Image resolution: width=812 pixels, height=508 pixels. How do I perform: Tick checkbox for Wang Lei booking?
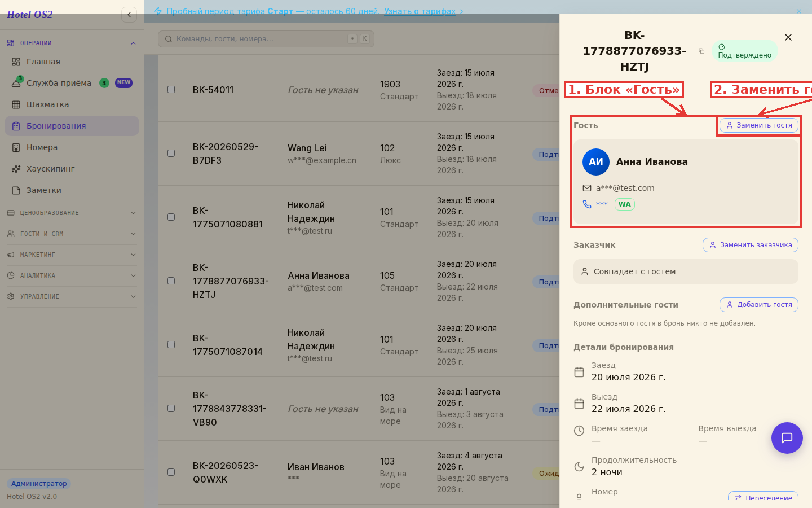pos(171,154)
